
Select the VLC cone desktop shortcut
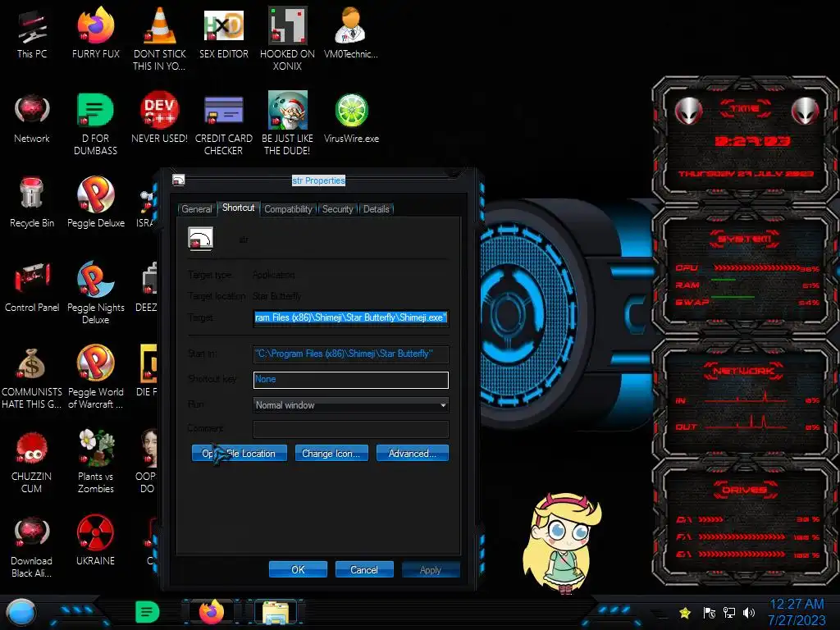pyautogui.click(x=159, y=39)
